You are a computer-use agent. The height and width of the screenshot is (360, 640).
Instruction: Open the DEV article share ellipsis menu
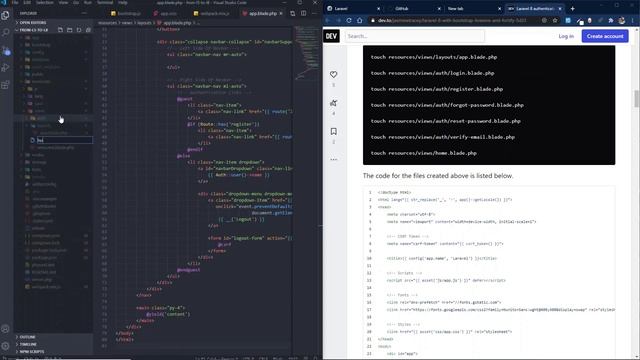point(333,160)
